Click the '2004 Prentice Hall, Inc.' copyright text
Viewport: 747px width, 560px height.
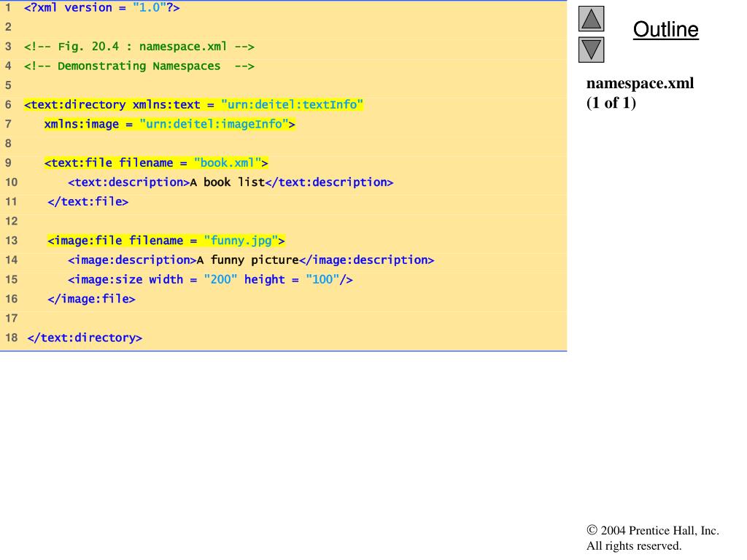(653, 531)
